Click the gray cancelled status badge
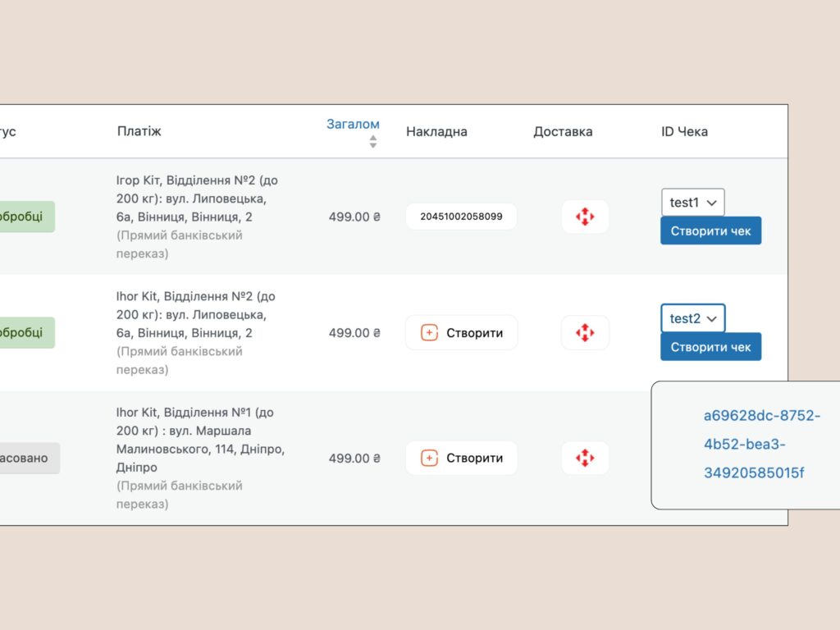The width and height of the screenshot is (840, 630). [x=29, y=458]
